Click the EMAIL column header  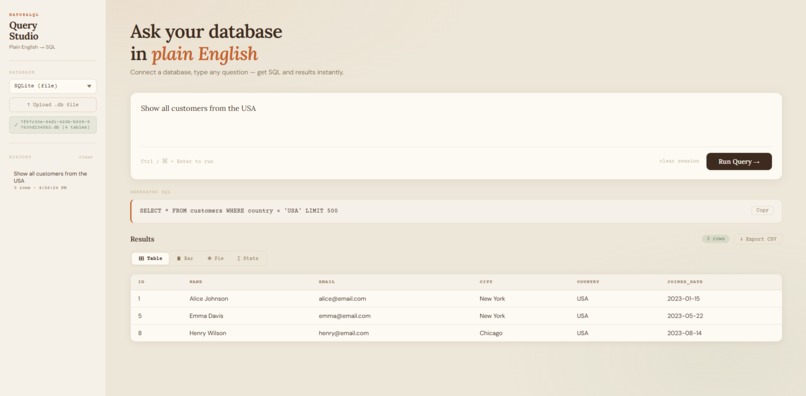click(x=326, y=282)
